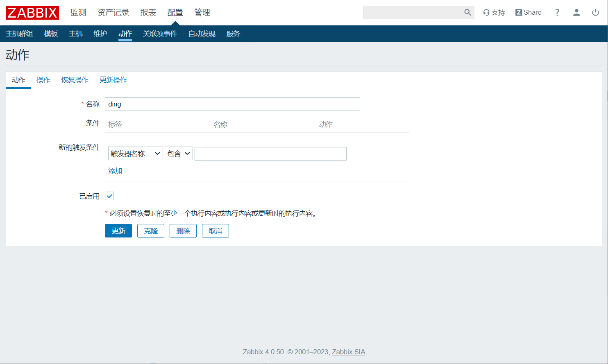This screenshot has height=364, width=608.
Task: Open the 更新操作 tab
Action: point(113,80)
